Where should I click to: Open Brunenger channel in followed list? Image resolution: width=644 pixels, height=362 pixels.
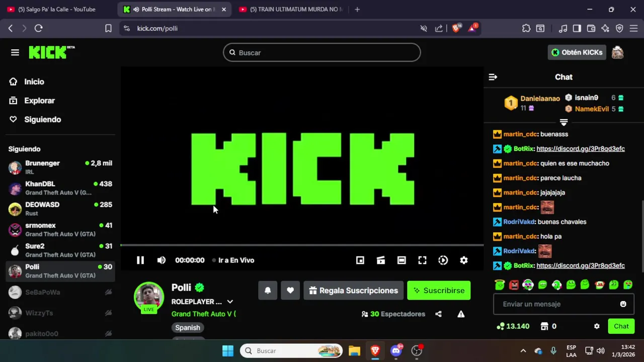click(x=60, y=167)
